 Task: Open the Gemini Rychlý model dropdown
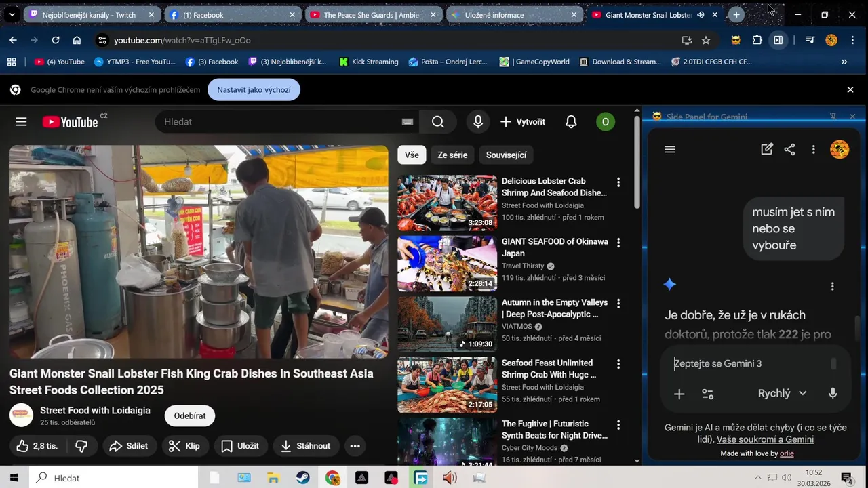click(x=782, y=393)
